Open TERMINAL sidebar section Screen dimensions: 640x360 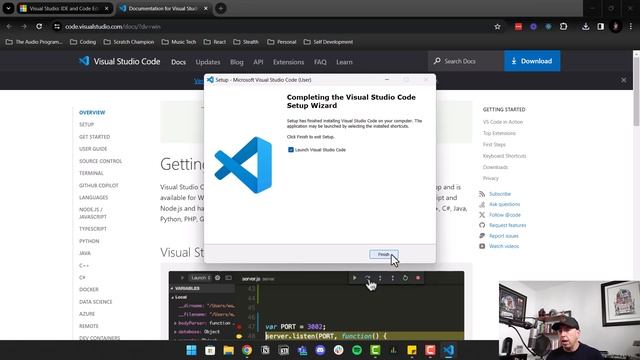coord(91,173)
